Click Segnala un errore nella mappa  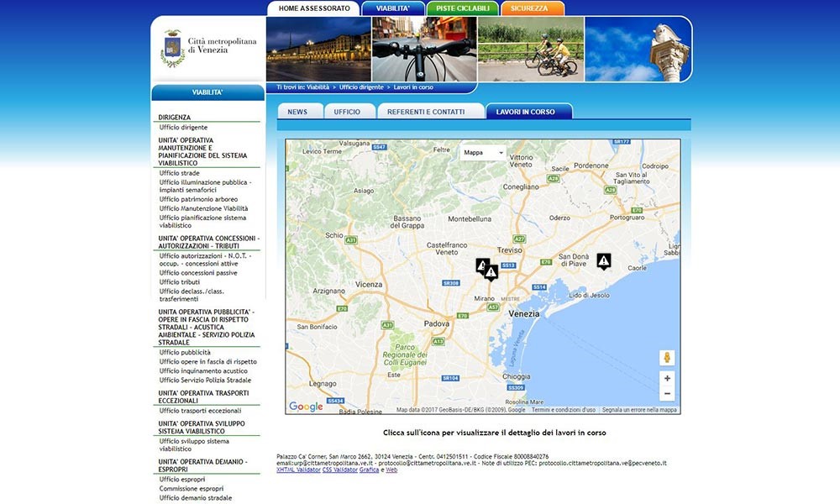[639, 410]
